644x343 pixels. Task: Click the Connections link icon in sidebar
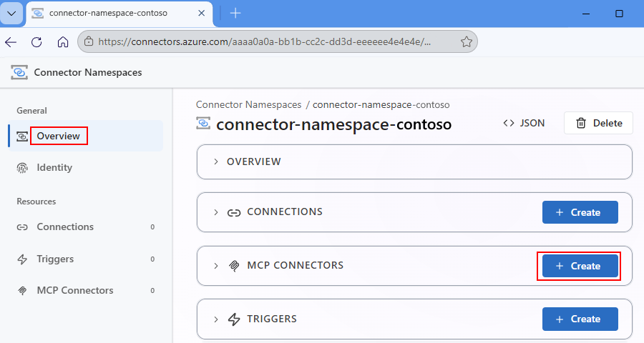22,227
